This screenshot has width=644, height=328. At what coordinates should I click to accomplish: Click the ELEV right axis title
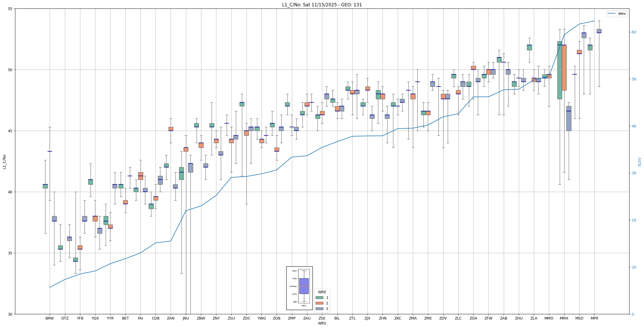click(x=640, y=162)
